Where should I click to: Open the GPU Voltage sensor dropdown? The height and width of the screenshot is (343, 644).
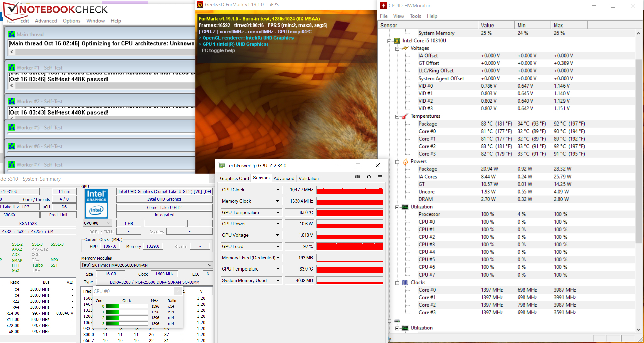pos(278,235)
